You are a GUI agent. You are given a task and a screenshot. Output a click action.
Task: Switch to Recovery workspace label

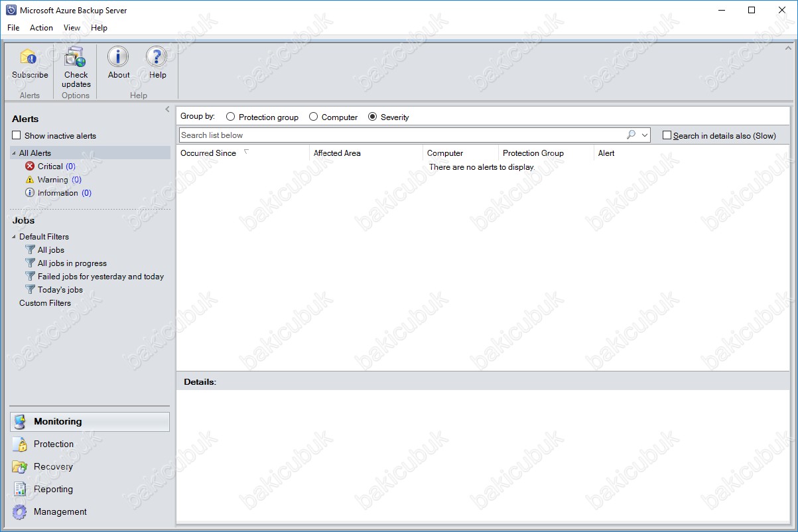53,467
